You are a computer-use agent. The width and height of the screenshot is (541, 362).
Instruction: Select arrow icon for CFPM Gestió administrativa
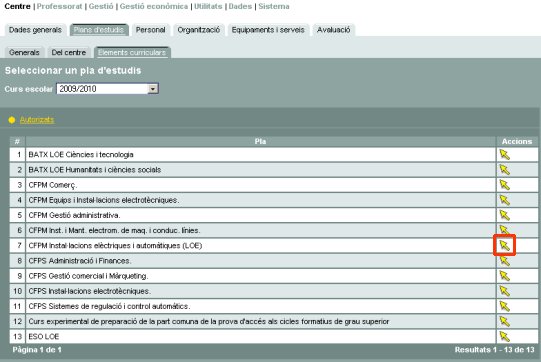504,215
